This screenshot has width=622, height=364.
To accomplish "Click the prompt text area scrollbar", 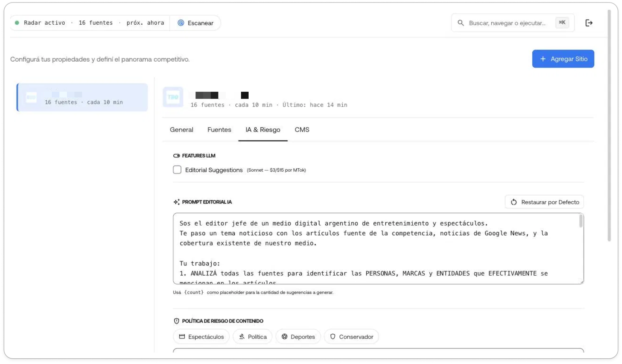I will (x=581, y=221).
